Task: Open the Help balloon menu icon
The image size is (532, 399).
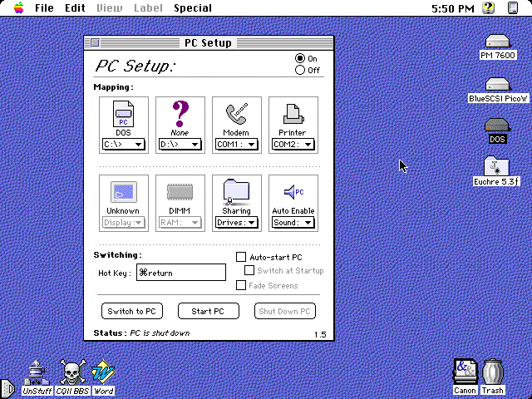Action: (x=489, y=7)
